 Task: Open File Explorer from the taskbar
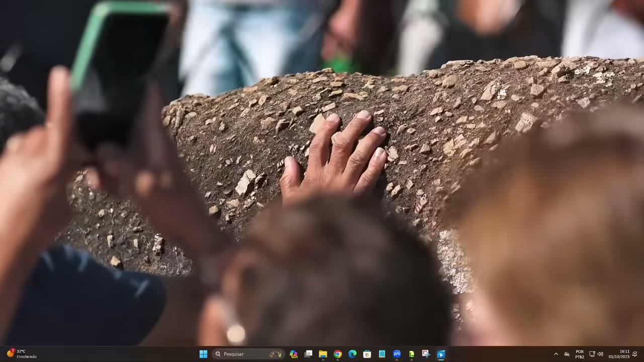click(x=323, y=354)
